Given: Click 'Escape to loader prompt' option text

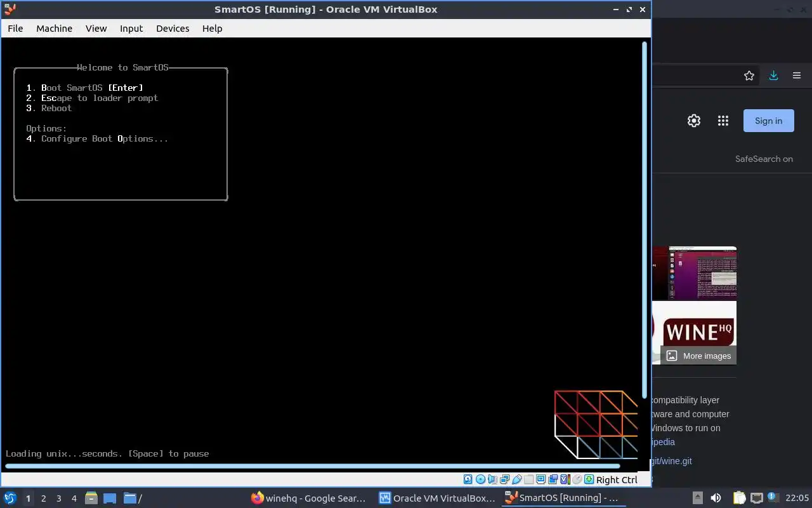Looking at the screenshot, I should [x=100, y=98].
